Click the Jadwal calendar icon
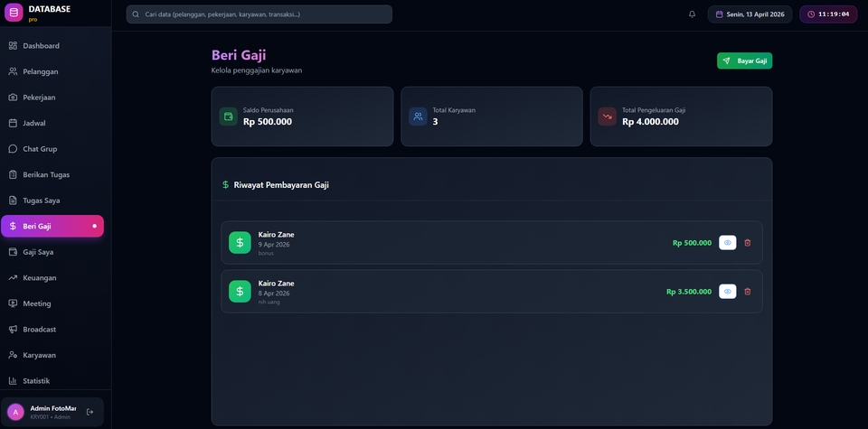 [13, 124]
